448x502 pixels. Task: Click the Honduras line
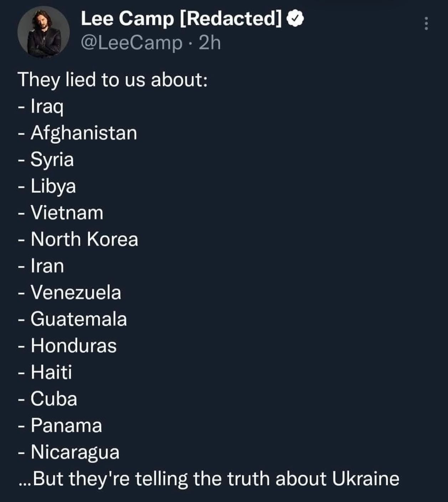pos(74,346)
